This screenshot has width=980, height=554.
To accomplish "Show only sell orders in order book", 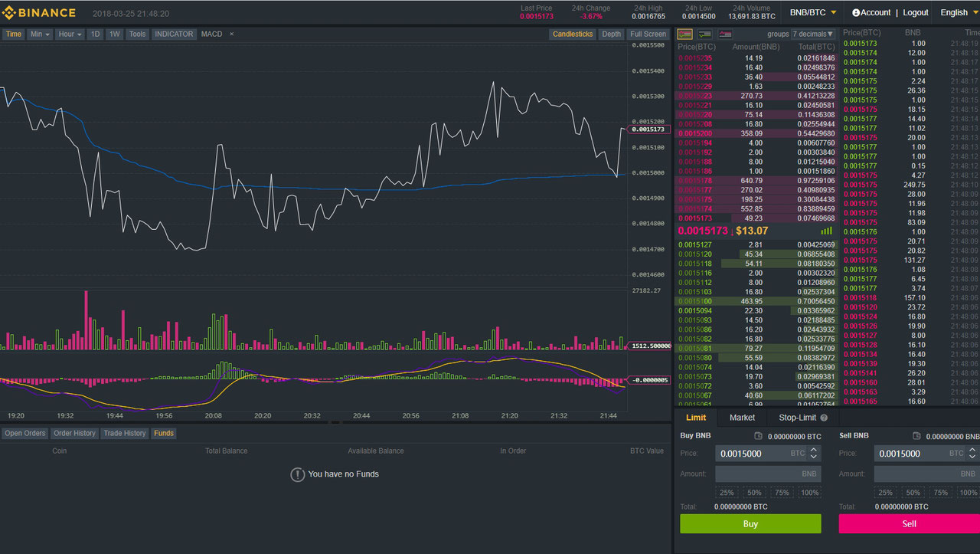I will pos(724,34).
